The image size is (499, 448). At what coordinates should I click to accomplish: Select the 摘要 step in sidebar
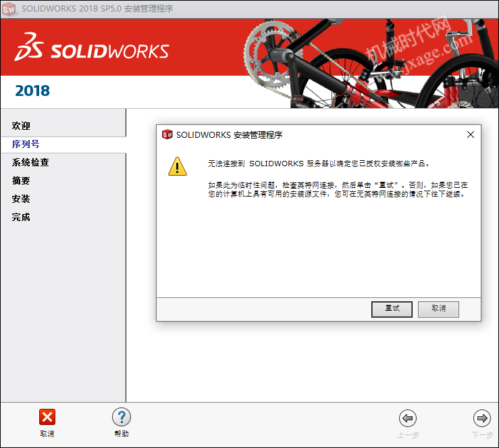pos(21,181)
